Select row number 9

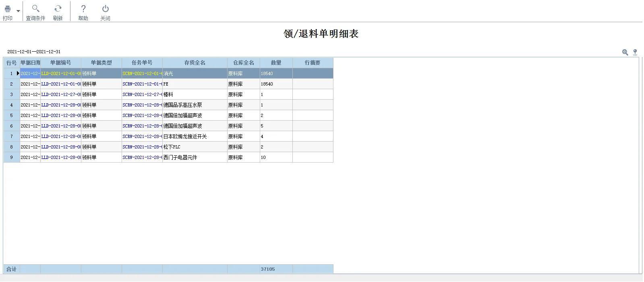[12, 157]
